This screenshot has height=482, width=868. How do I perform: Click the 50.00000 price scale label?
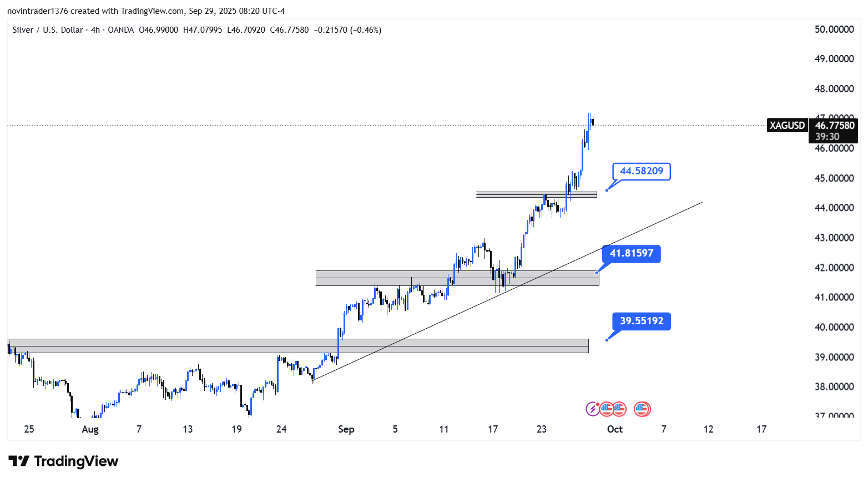pyautogui.click(x=834, y=29)
